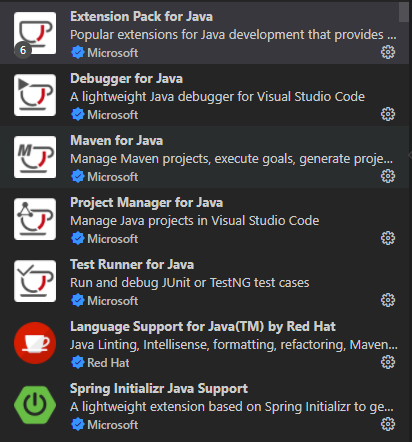
Task: Select the Test Runner for Java description
Action: [x=190, y=283]
